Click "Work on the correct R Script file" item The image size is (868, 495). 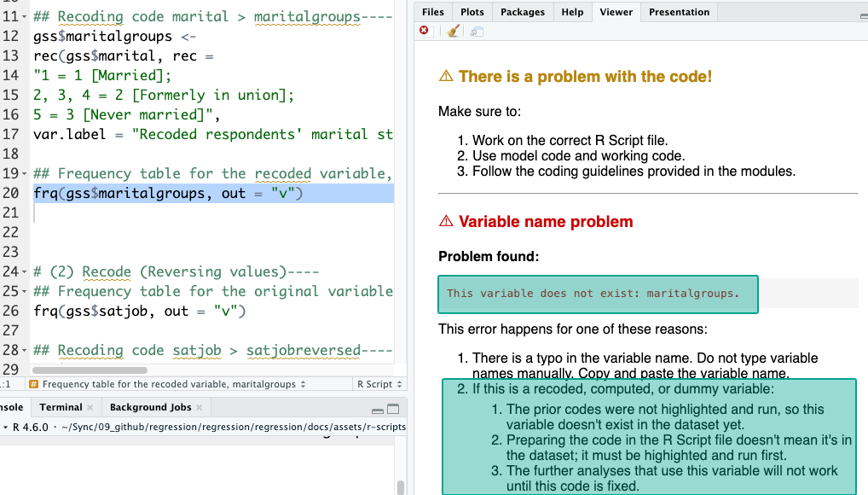tap(570, 140)
